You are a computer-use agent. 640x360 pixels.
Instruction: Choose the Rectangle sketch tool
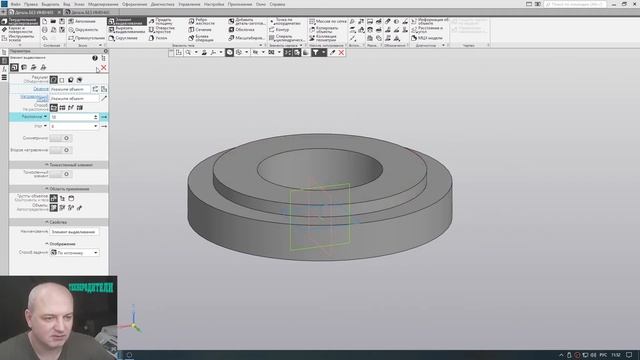87,38
